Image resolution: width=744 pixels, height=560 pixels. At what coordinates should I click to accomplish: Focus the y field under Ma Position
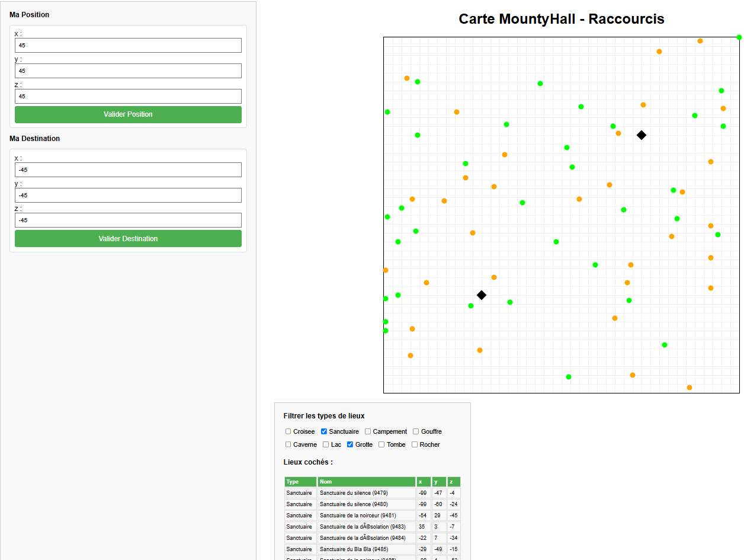click(128, 71)
